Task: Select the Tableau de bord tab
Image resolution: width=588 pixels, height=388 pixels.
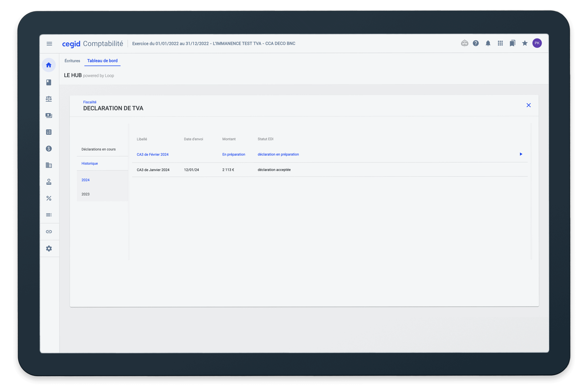Action: coord(102,61)
